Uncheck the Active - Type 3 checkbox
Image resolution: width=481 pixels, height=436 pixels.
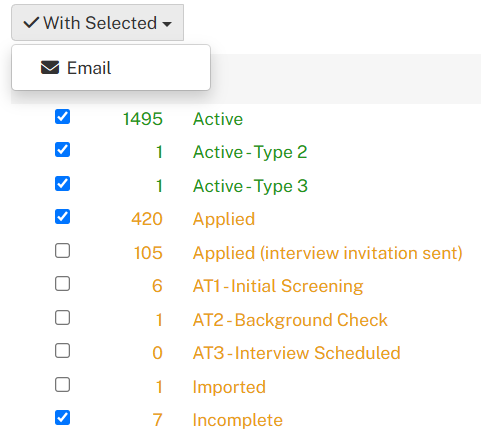62,184
